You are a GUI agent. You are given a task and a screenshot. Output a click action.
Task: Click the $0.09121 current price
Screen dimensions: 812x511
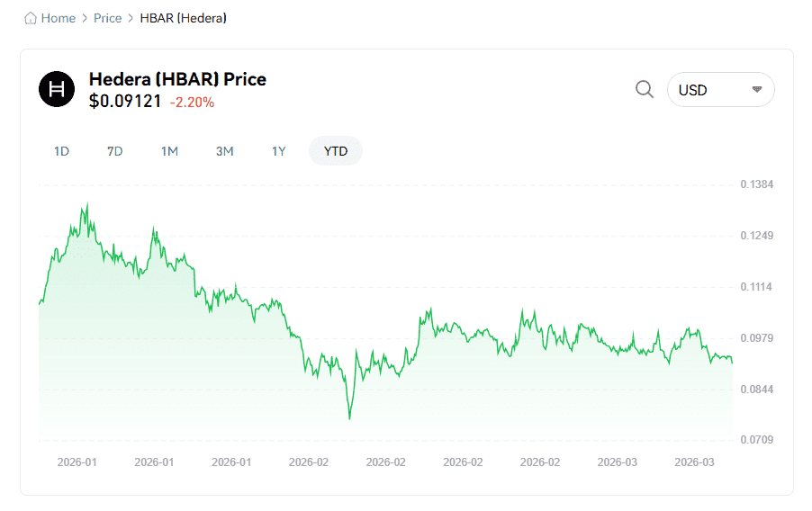click(x=125, y=102)
